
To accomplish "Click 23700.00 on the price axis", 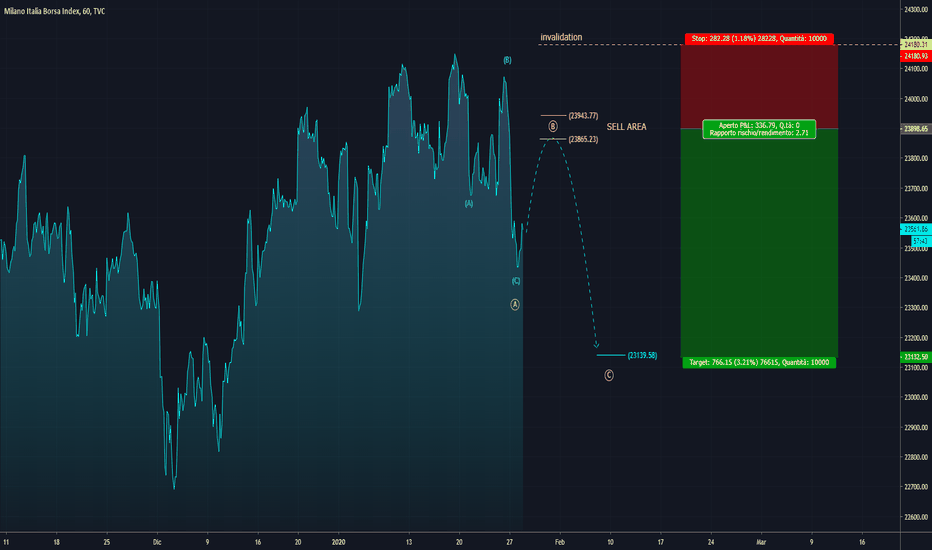I will pos(916,188).
